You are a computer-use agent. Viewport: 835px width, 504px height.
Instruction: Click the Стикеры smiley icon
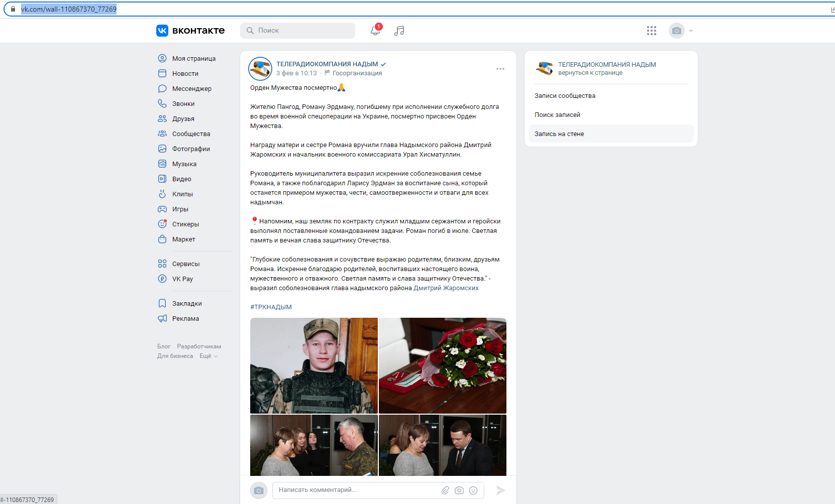point(162,224)
